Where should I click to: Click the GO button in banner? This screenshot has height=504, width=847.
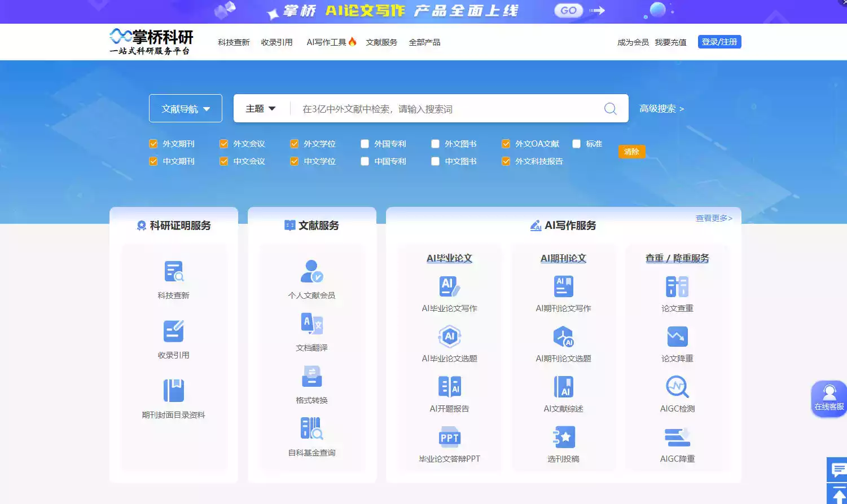[x=568, y=10]
